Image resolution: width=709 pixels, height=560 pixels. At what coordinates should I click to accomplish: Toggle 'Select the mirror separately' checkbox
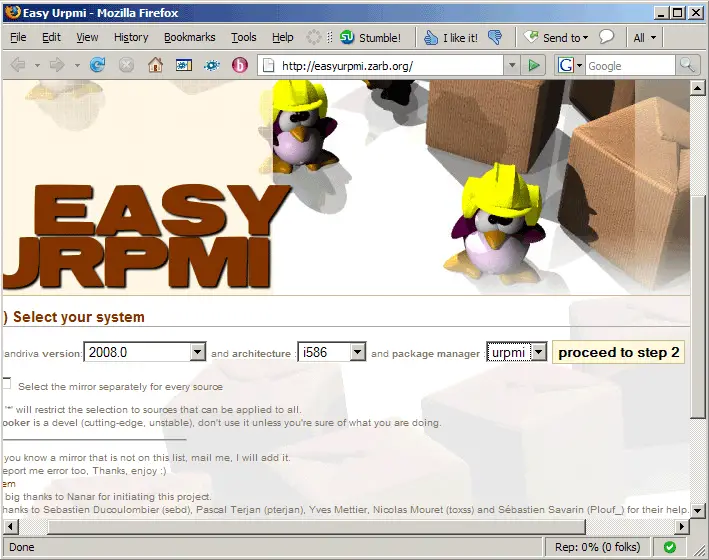(x=6, y=383)
